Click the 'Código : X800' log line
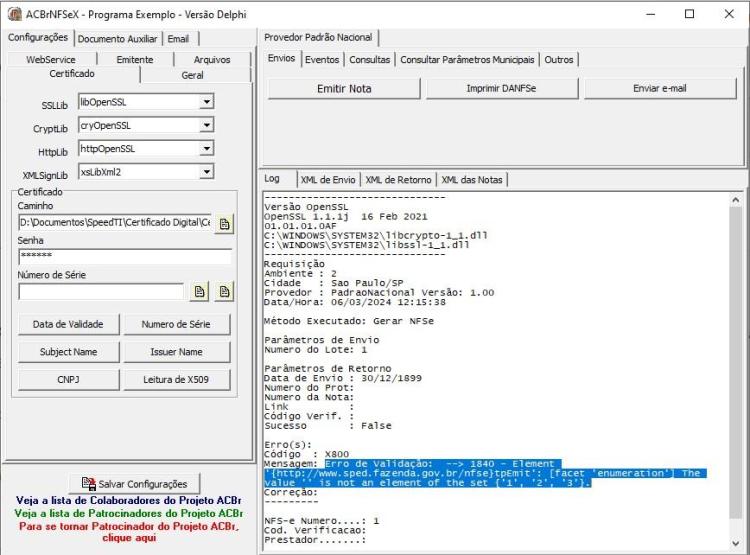The width and height of the screenshot is (750, 555). click(x=307, y=454)
